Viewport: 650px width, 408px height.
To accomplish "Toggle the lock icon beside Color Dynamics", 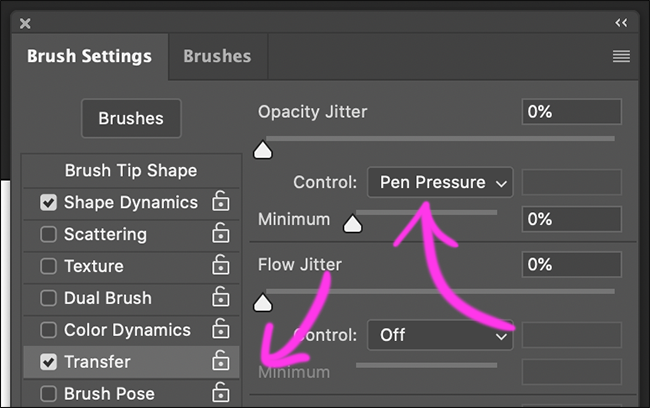I will tap(221, 330).
